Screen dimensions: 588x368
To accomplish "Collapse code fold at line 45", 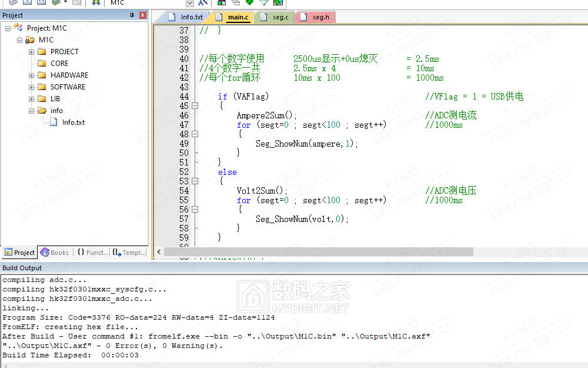I will [x=195, y=106].
